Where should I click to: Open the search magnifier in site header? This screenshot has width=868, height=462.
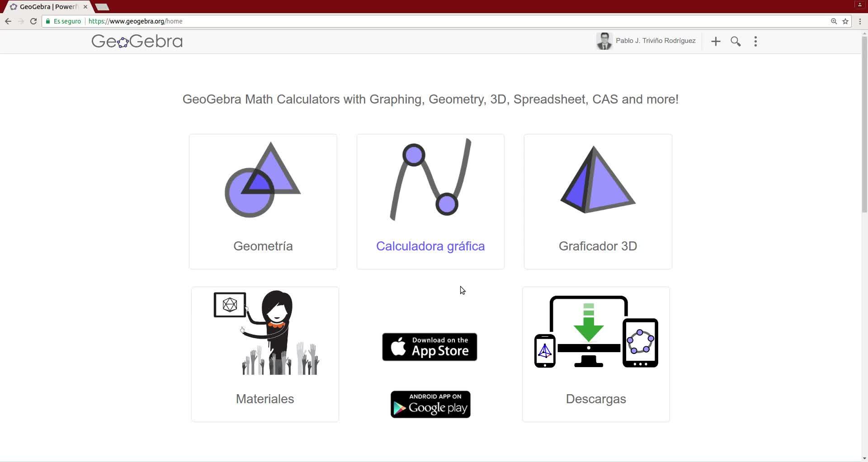pyautogui.click(x=736, y=42)
